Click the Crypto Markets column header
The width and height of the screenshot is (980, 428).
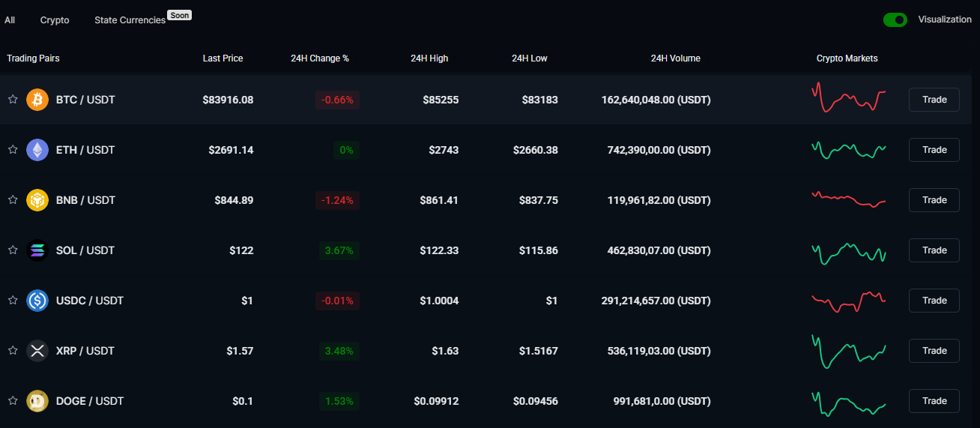coord(847,58)
